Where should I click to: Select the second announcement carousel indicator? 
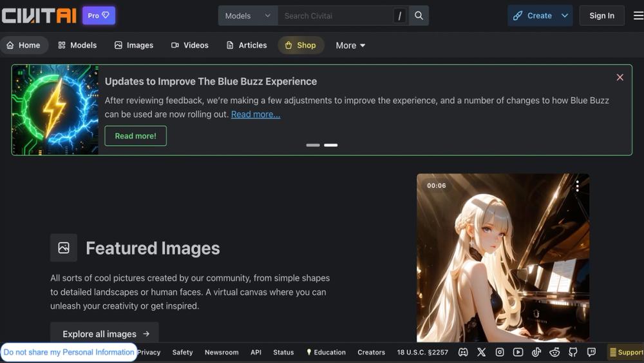coord(330,145)
